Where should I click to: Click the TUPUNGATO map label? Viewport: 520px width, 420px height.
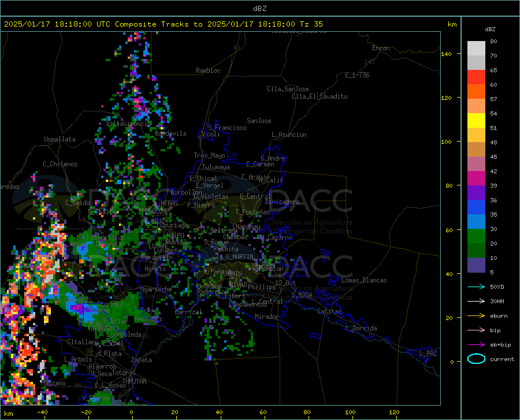pos(103,329)
